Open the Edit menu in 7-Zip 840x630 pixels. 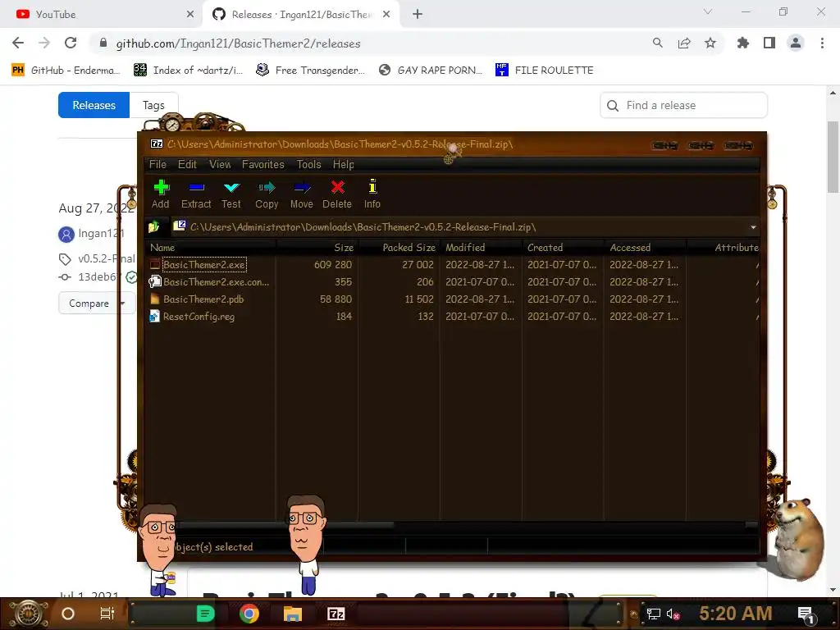187,164
